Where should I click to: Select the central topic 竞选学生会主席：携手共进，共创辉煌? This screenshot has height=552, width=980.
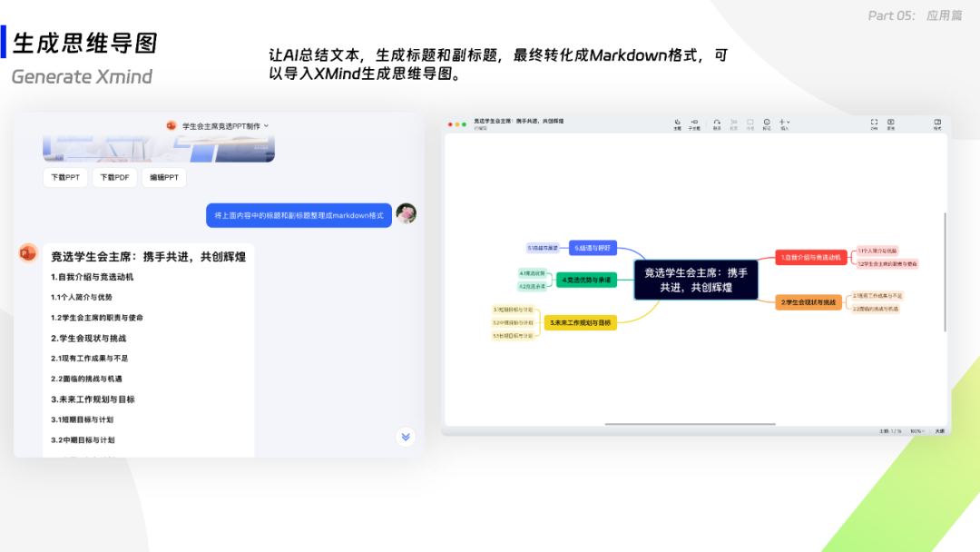click(x=696, y=280)
